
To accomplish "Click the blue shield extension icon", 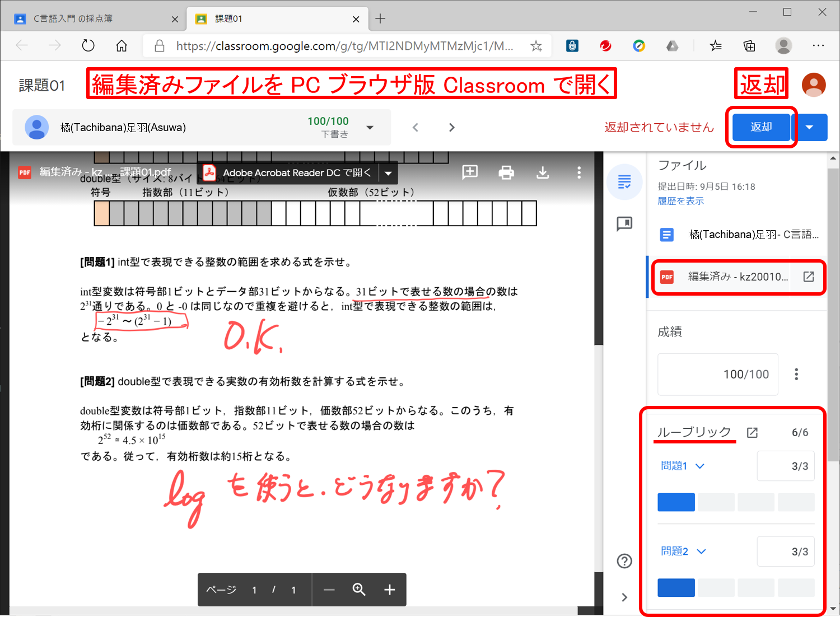I will 572,46.
